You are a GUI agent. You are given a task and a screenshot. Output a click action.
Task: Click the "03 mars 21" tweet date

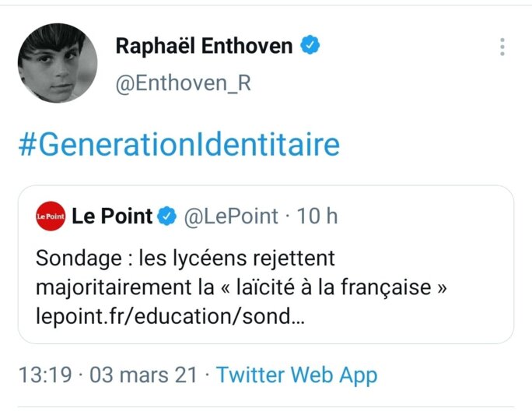click(x=144, y=375)
